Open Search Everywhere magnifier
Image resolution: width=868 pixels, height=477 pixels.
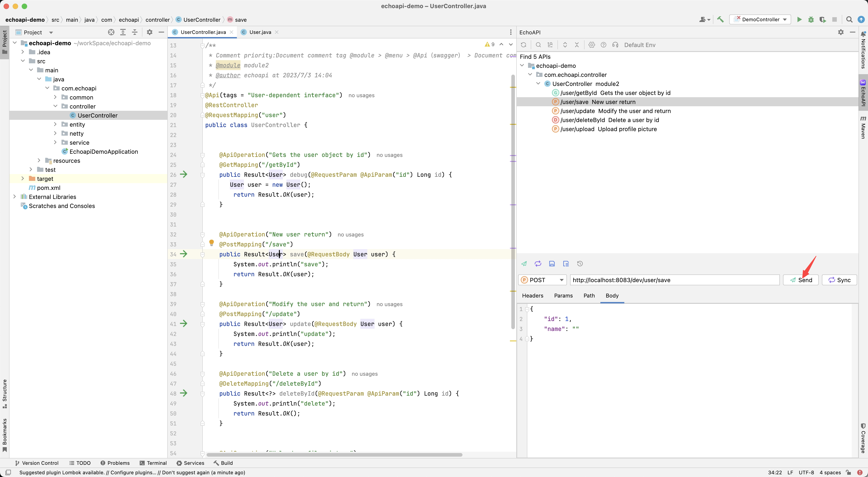849,19
